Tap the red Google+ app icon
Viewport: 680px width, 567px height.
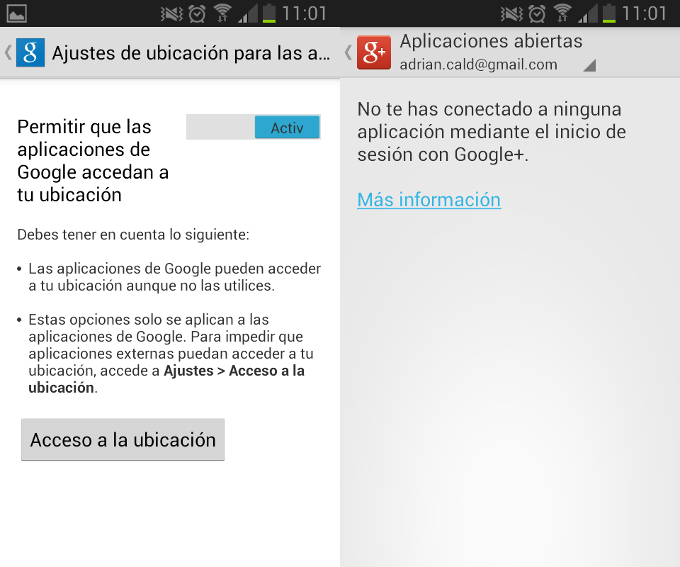[x=373, y=52]
